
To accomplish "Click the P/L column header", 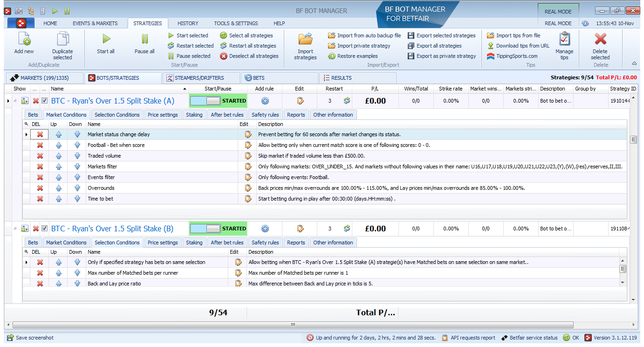I will tap(375, 89).
